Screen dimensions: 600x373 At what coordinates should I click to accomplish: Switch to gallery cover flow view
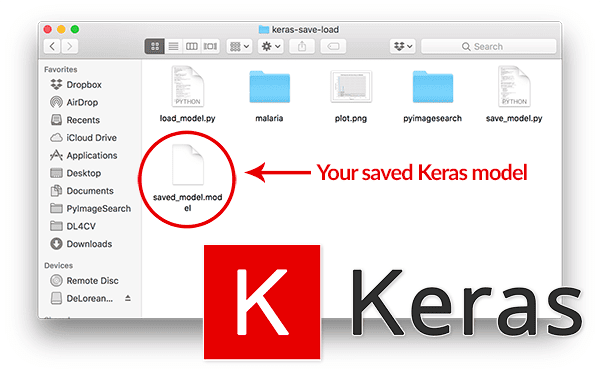pyautogui.click(x=210, y=47)
